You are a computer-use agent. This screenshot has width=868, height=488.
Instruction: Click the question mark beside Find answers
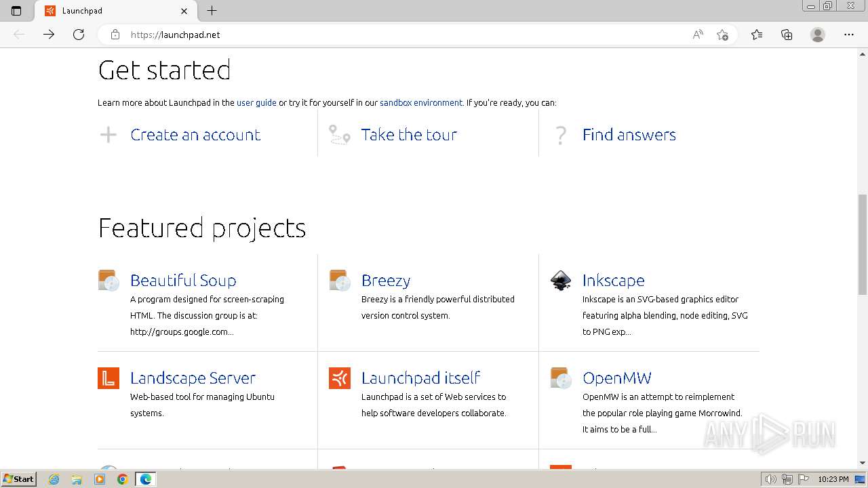(x=561, y=135)
